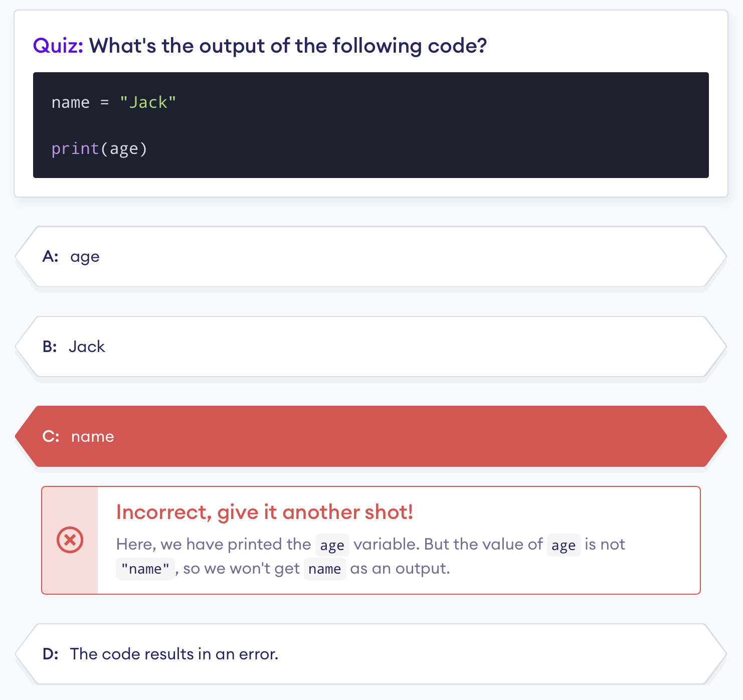Screen dimensions: 743x700
Task: Click the 'Incorrect, give it another shot!' heading
Action: [265, 512]
